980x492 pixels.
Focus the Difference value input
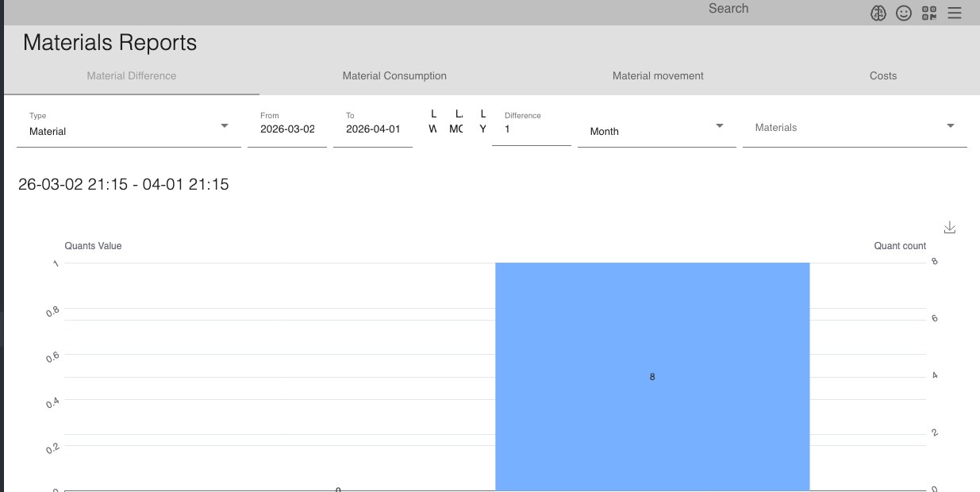click(x=531, y=129)
